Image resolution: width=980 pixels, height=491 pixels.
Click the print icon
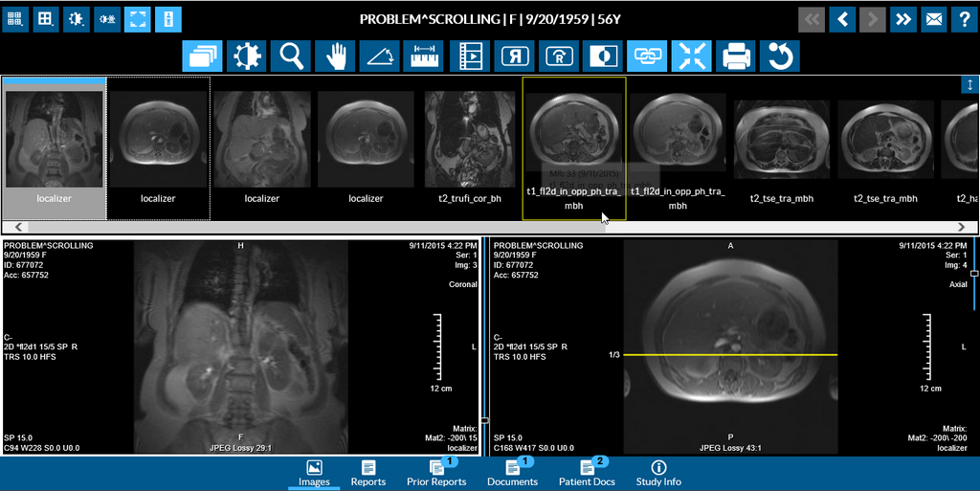736,56
